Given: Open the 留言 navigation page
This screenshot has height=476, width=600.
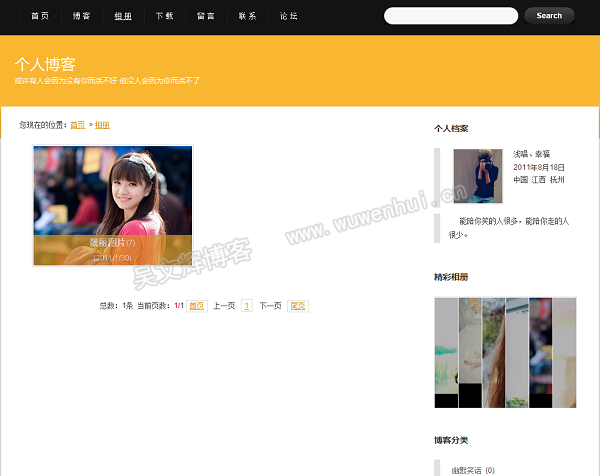Looking at the screenshot, I should point(205,16).
